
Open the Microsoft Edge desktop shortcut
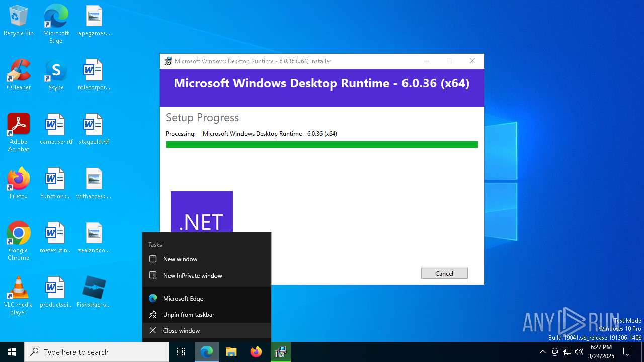tap(56, 24)
